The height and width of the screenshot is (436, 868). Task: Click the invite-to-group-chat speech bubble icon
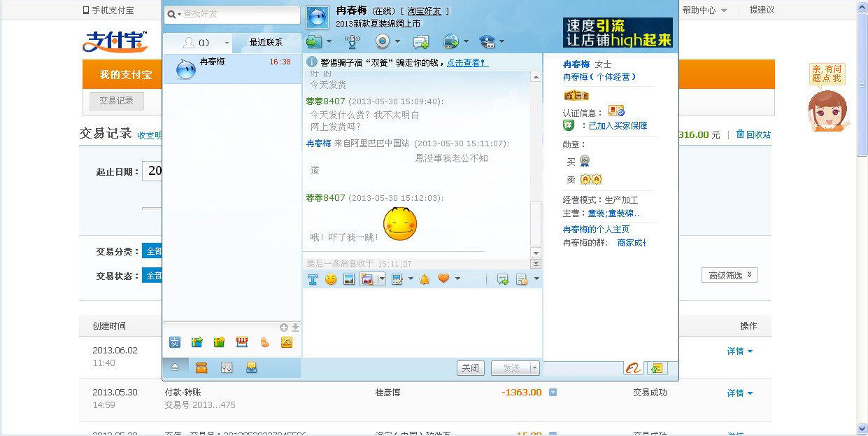click(x=421, y=42)
